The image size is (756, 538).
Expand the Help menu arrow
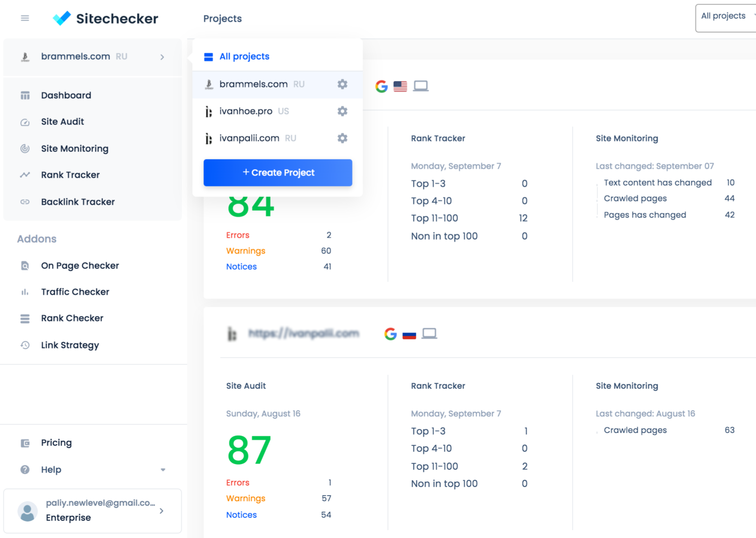(x=163, y=470)
